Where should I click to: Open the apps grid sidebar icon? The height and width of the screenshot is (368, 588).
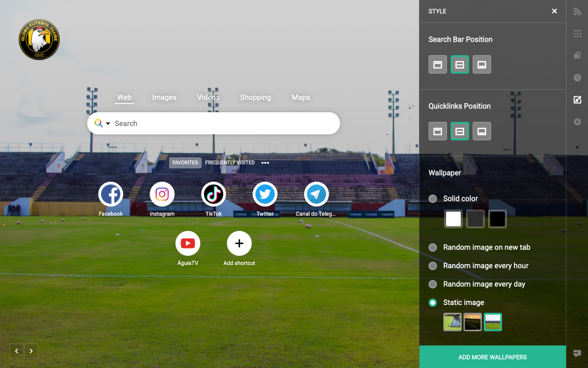pos(577,34)
